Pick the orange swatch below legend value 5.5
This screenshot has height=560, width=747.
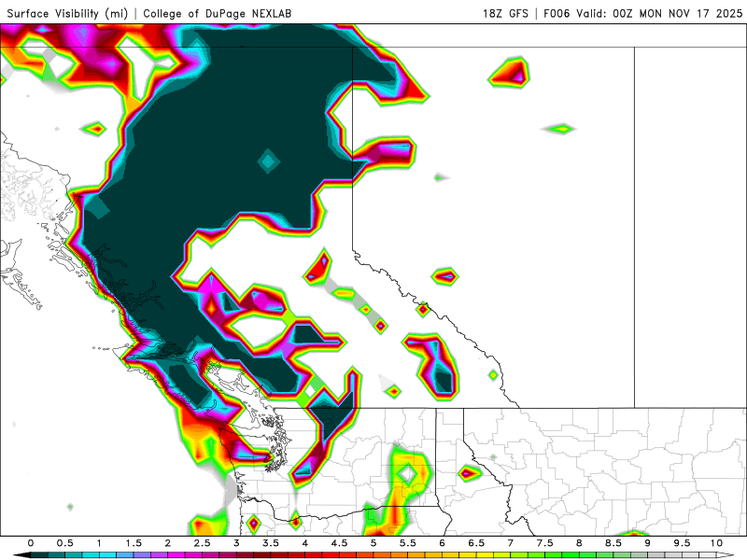[x=416, y=555]
